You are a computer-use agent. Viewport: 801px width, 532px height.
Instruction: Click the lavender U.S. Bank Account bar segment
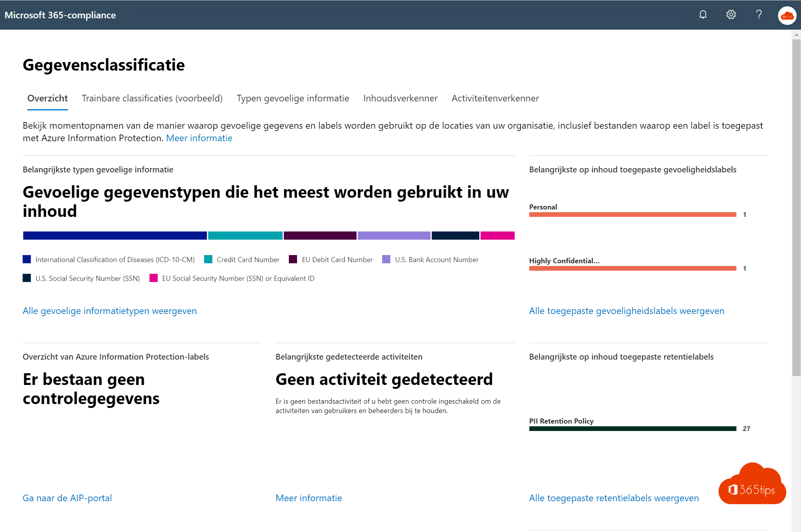394,236
